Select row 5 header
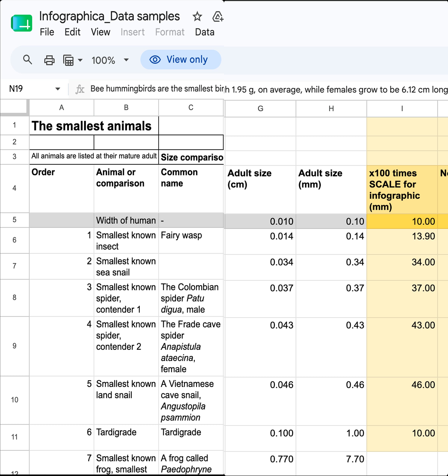 15,220
